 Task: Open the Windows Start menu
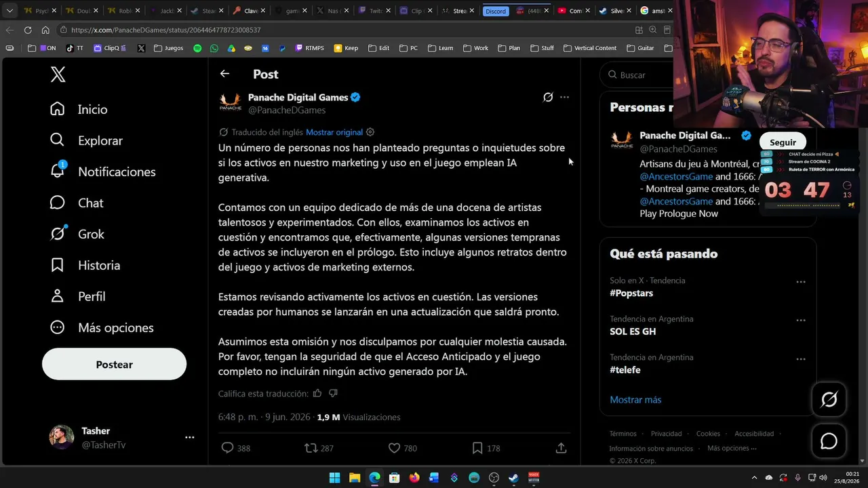(x=335, y=478)
